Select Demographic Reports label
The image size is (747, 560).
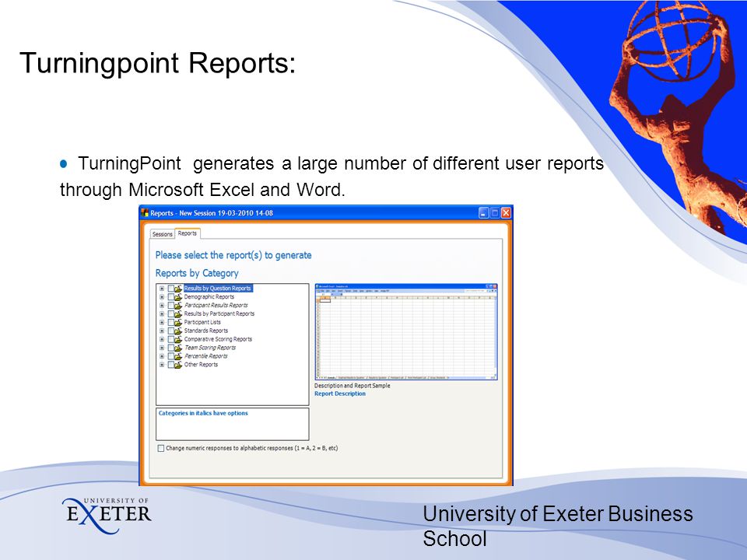209,296
